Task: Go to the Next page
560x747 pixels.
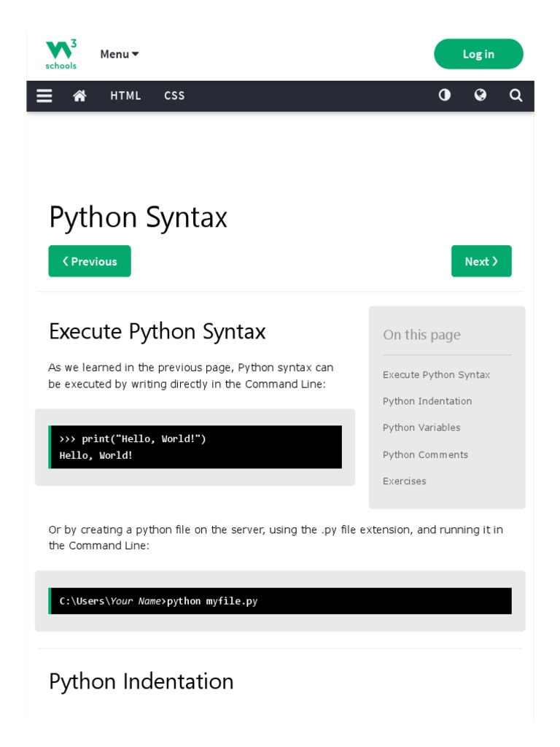Action: pyautogui.click(x=481, y=261)
